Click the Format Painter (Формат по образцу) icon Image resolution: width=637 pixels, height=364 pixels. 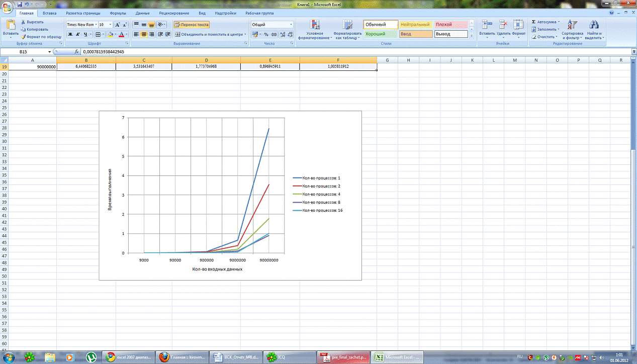click(23, 37)
